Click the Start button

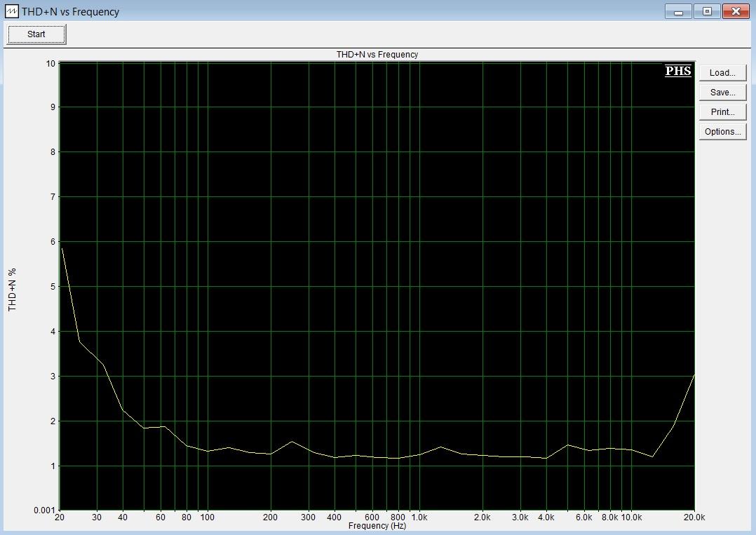[36, 34]
